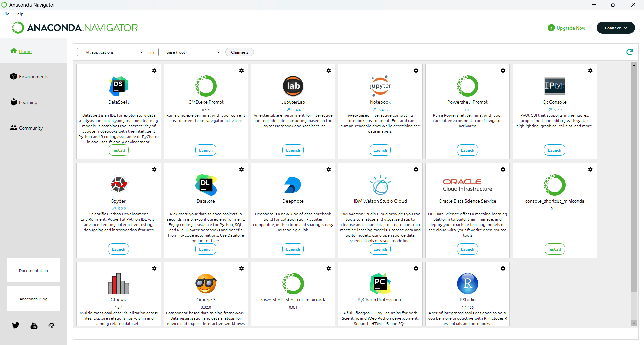Open settings gear on IBM Watson Studio card
This screenshot has width=644, height=345.
click(416, 169)
